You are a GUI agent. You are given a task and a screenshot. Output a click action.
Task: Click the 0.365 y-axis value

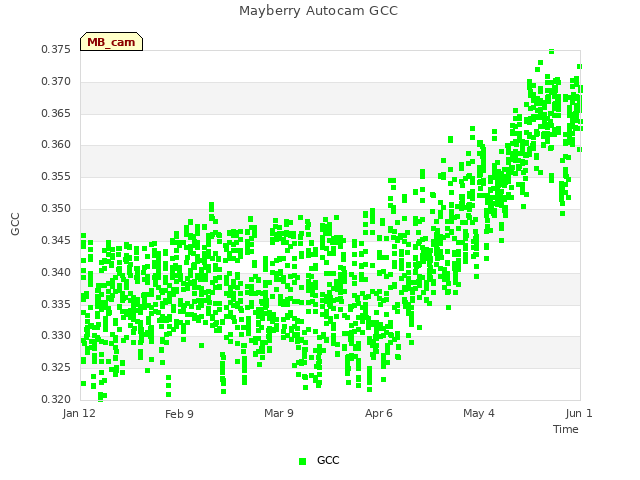tap(56, 113)
